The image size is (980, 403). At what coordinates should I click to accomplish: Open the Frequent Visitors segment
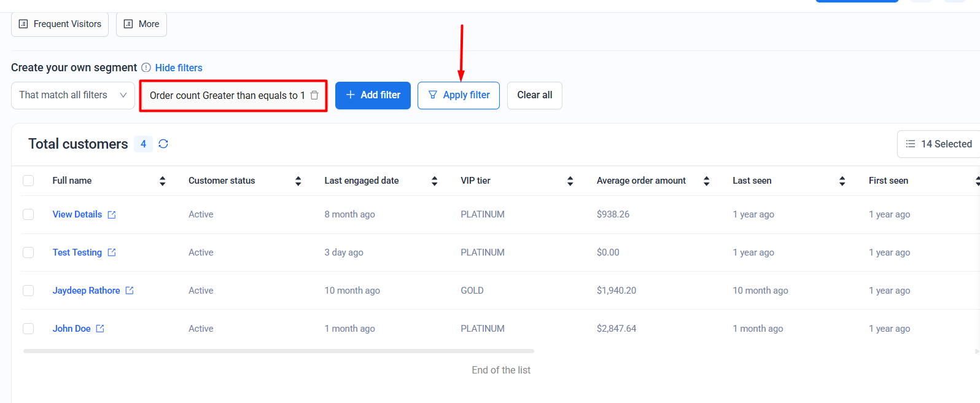[x=60, y=24]
